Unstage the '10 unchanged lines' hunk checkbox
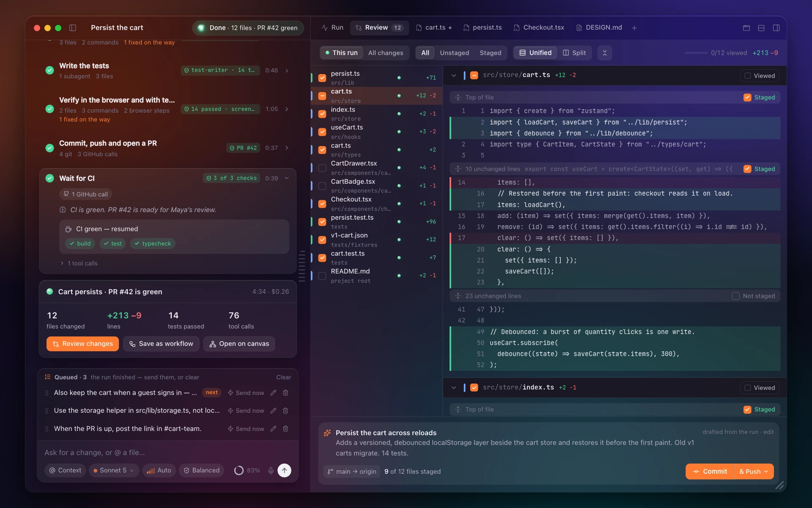The height and width of the screenshot is (508, 812). pyautogui.click(x=747, y=169)
